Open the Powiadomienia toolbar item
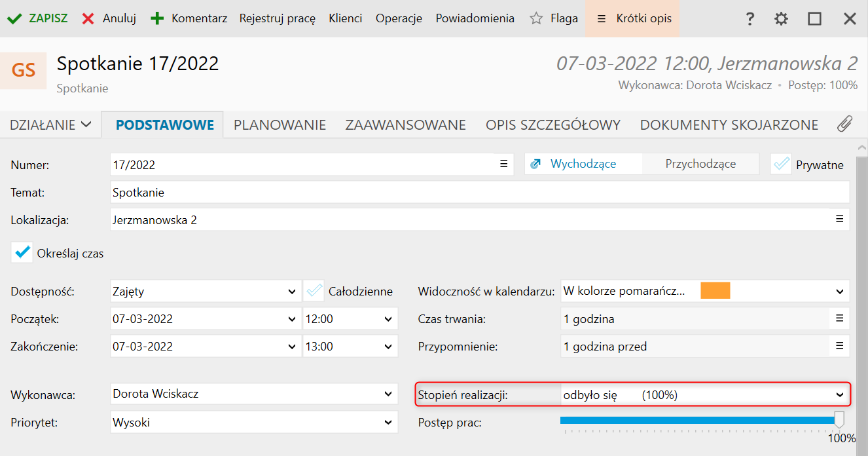868x456 pixels. (x=475, y=18)
